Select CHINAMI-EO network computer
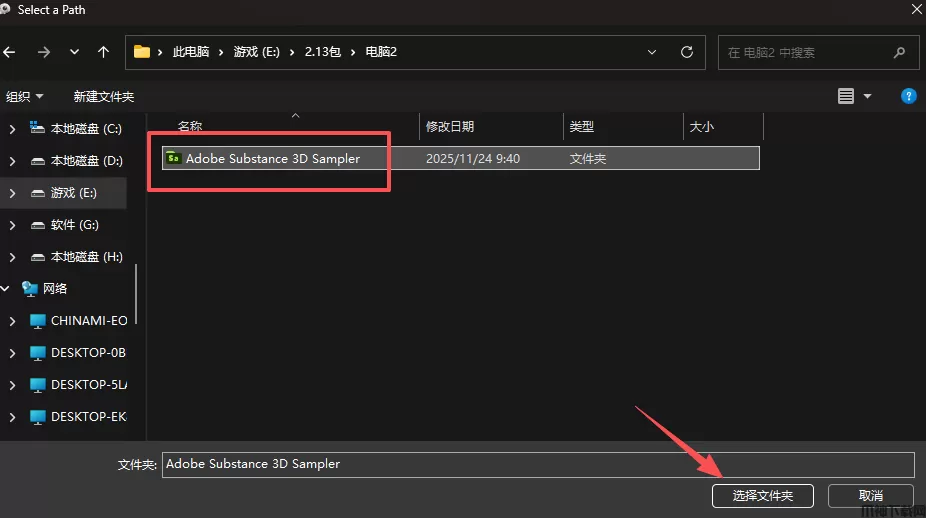This screenshot has height=518, width=926. pos(89,320)
